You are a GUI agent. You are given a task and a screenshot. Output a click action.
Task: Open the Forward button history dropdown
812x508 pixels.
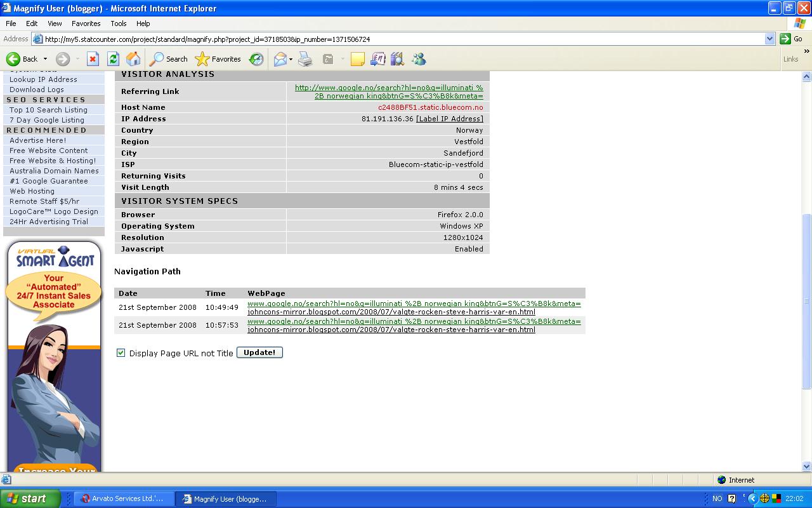77,59
